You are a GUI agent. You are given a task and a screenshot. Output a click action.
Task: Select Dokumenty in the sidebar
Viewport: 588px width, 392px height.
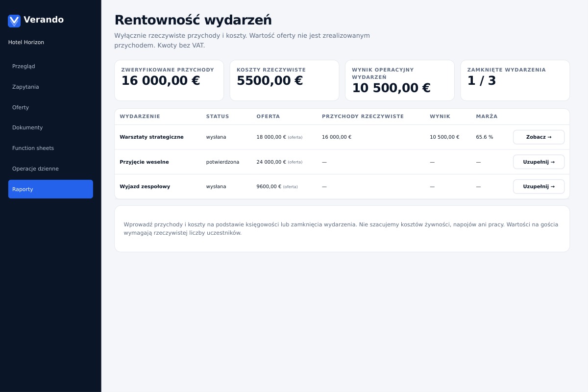click(50, 127)
